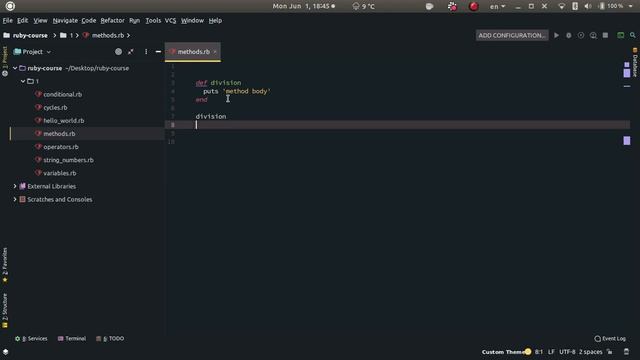The height and width of the screenshot is (360, 640).
Task: Open the Edit menu
Action: click(x=22, y=20)
